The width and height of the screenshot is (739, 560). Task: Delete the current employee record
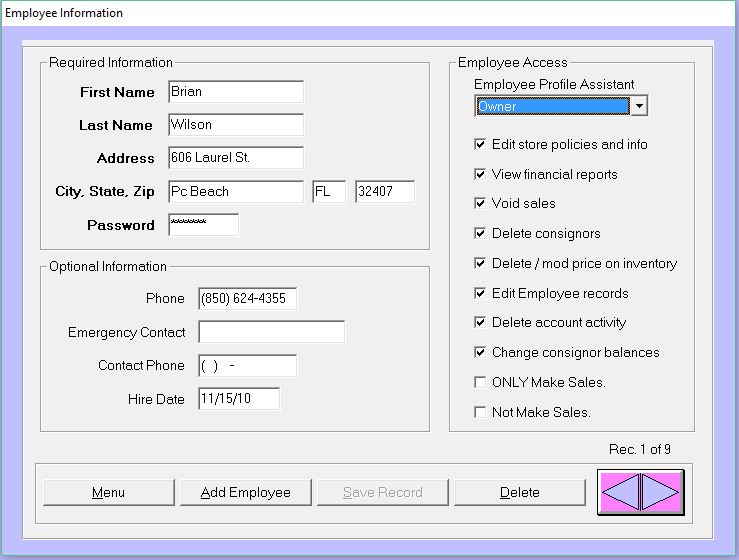coord(520,493)
